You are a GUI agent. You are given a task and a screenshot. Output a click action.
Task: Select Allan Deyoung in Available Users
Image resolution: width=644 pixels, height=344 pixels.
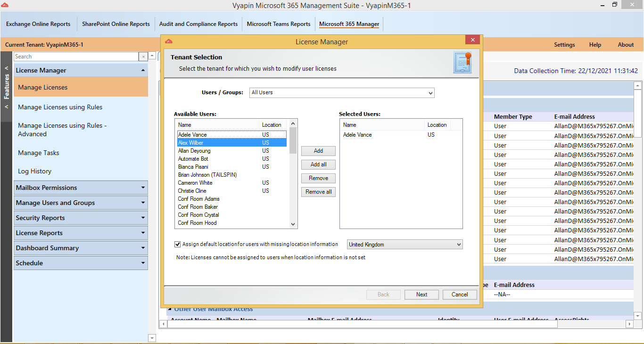coord(232,151)
